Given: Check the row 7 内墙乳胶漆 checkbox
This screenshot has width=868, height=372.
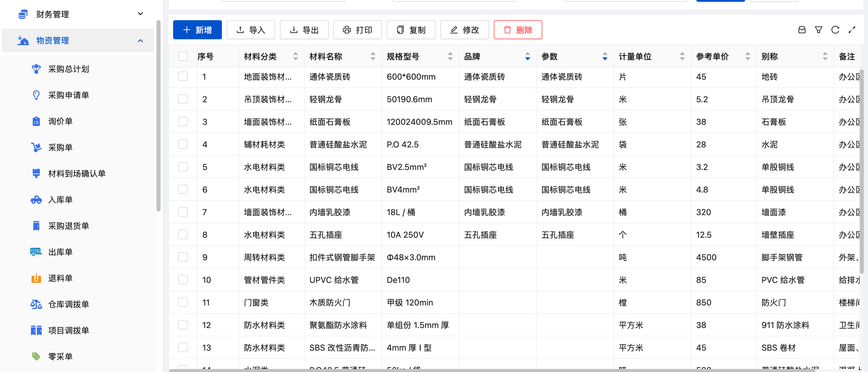Looking at the screenshot, I should [x=183, y=212].
